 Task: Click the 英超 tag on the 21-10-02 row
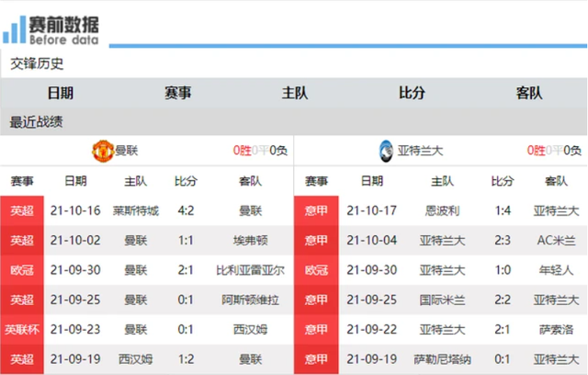pos(22,241)
